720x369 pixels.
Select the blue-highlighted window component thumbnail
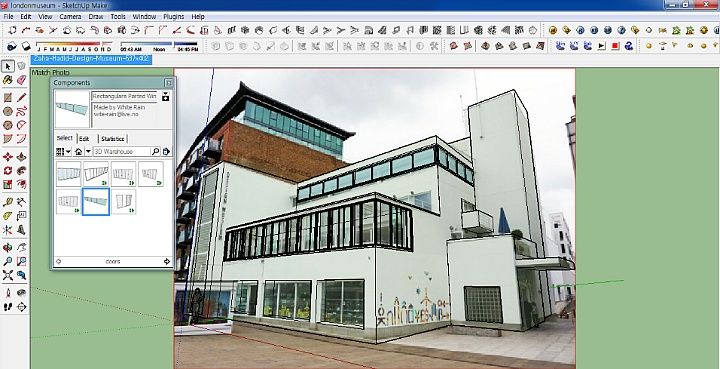coord(96,201)
